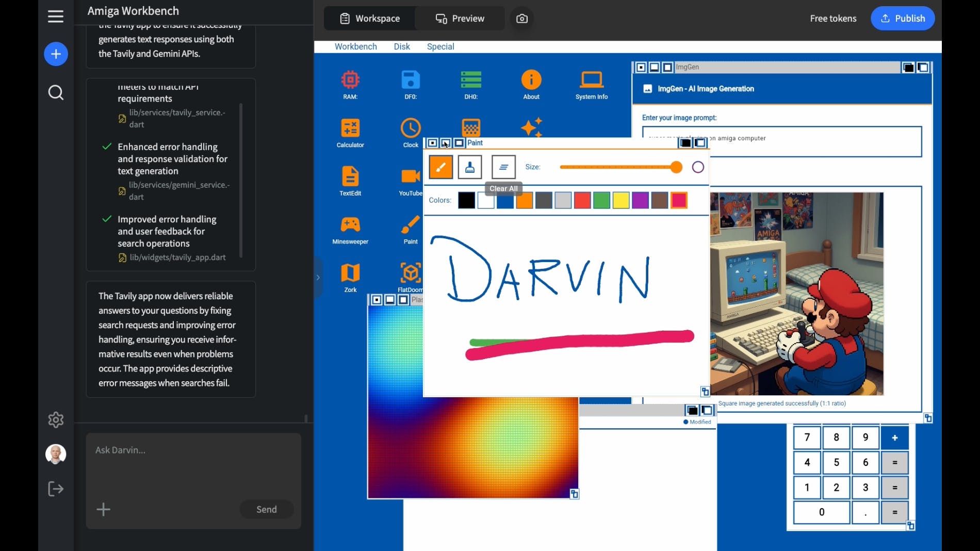
Task: Click the ImgGen image prompt field
Action: click(781, 141)
